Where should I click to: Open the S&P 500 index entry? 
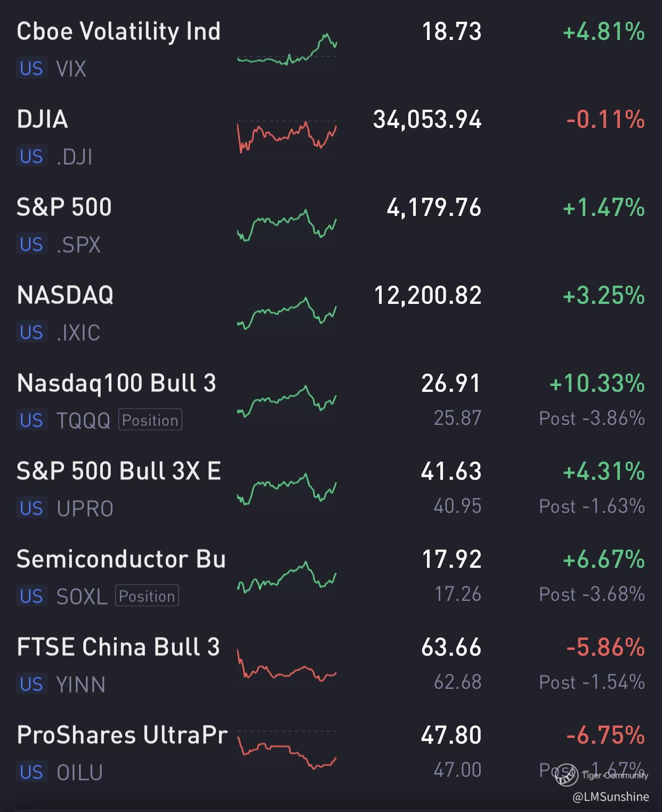[64, 207]
